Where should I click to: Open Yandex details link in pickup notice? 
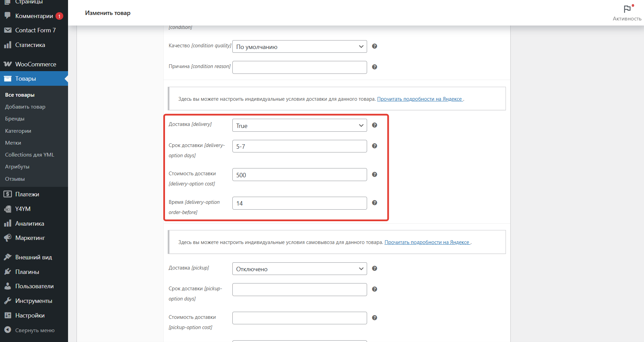tap(427, 242)
